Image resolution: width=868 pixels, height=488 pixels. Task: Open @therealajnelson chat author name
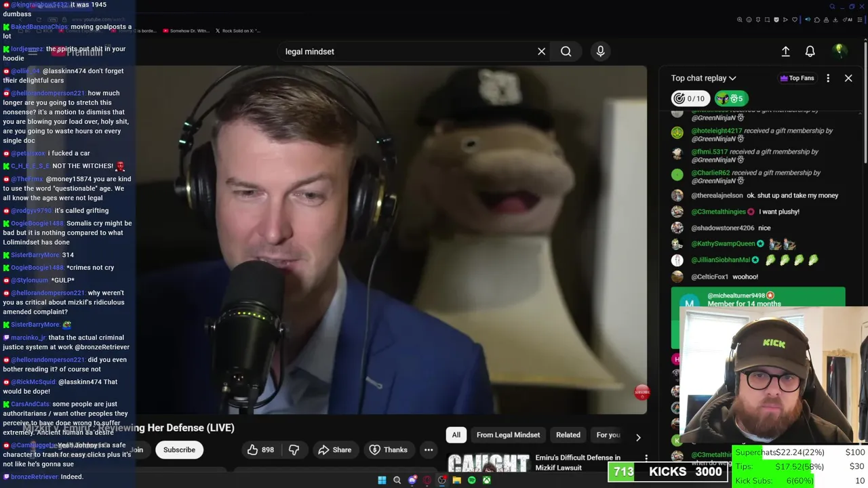click(x=717, y=195)
